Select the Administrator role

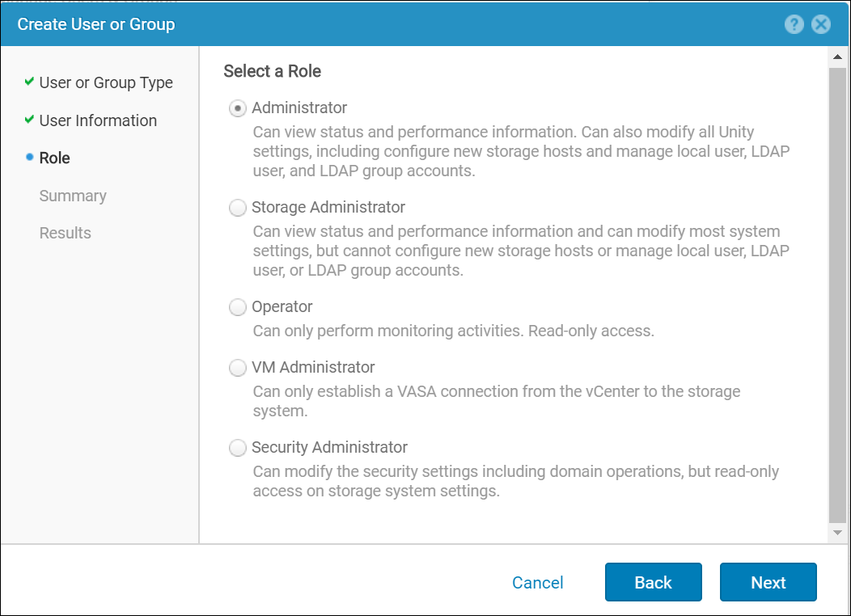pyautogui.click(x=238, y=108)
